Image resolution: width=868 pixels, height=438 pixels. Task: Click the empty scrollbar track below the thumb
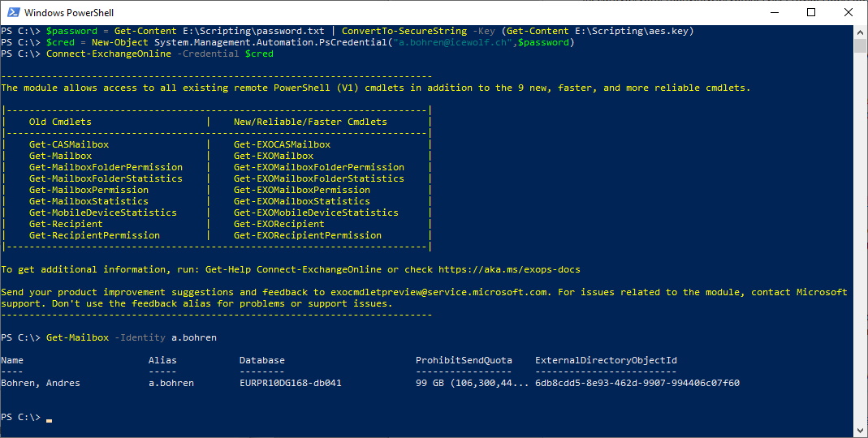[x=861, y=243]
